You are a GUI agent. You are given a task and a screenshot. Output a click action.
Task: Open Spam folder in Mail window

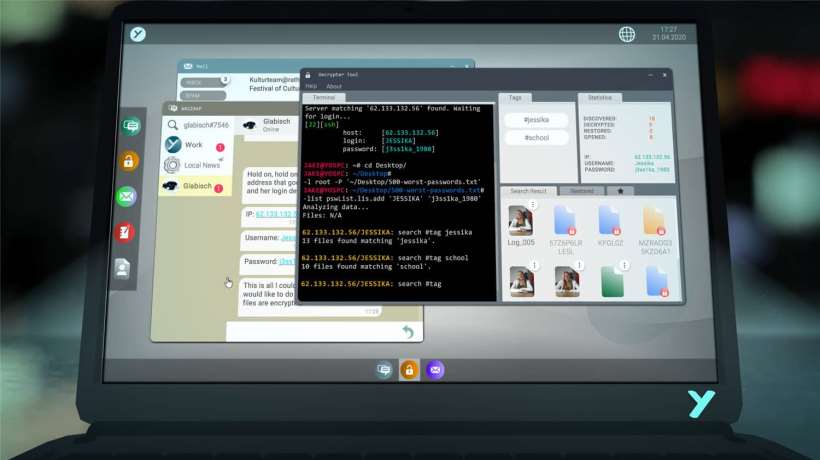[x=203, y=96]
